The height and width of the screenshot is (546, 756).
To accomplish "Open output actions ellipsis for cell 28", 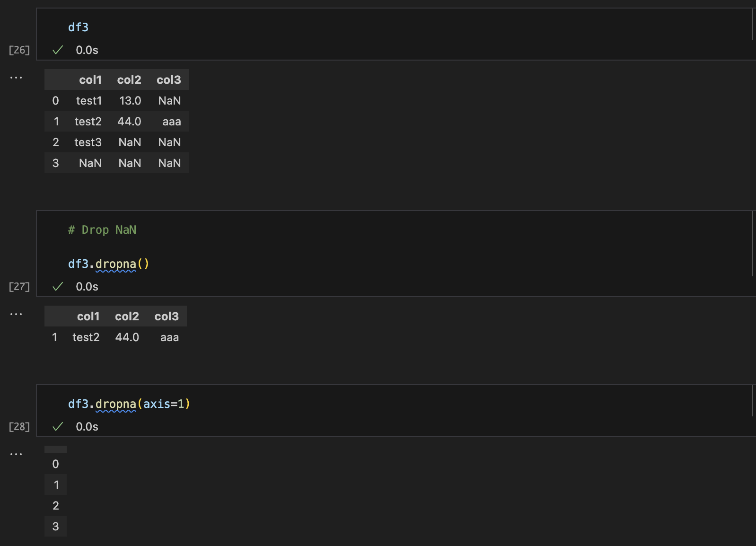I will tap(16, 454).
